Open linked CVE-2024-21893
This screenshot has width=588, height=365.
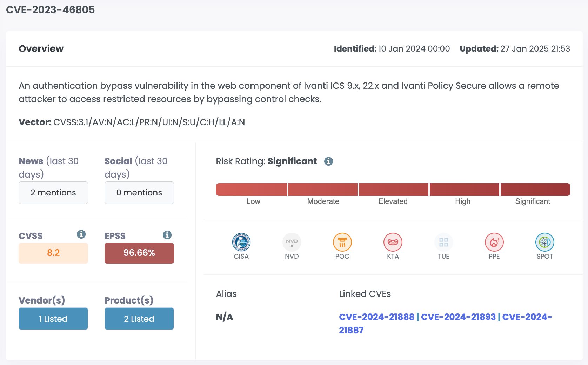(458, 317)
